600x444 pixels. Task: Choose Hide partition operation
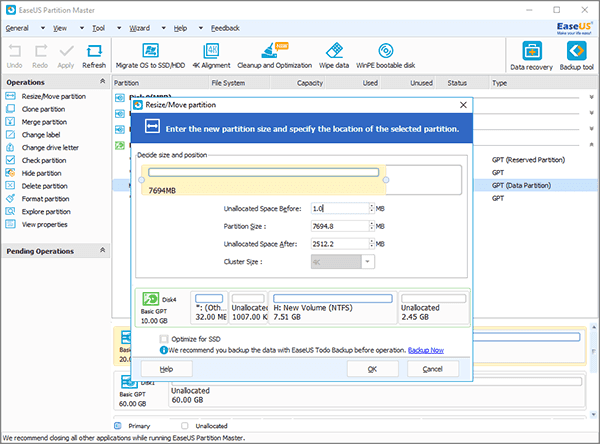click(x=34, y=173)
